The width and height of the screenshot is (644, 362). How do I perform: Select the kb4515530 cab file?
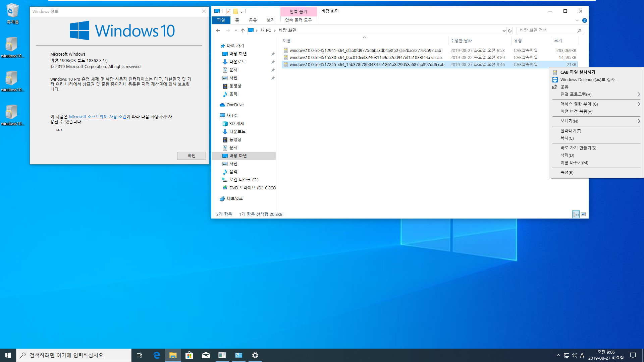click(x=430, y=57)
